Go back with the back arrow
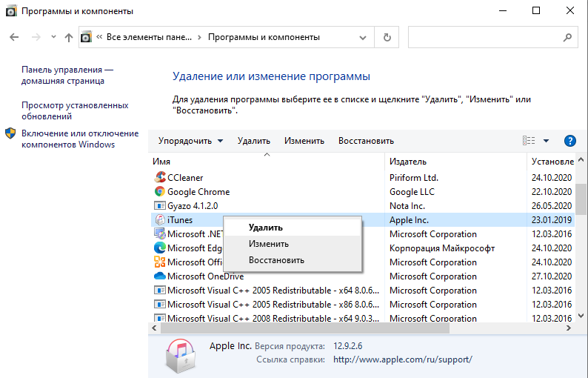 click(x=14, y=37)
